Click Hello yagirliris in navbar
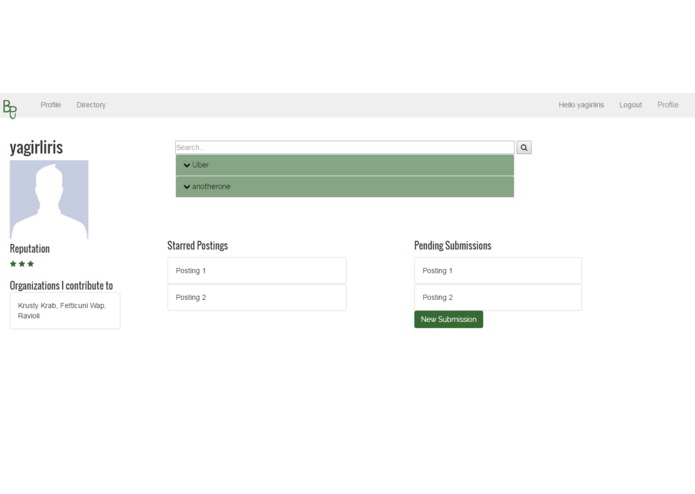This screenshot has height=494, width=695. (x=581, y=105)
